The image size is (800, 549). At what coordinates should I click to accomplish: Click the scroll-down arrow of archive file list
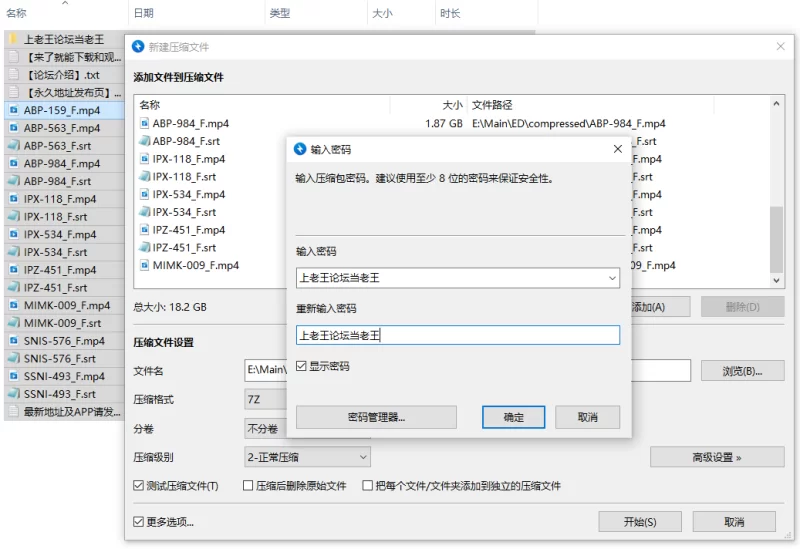point(776,280)
